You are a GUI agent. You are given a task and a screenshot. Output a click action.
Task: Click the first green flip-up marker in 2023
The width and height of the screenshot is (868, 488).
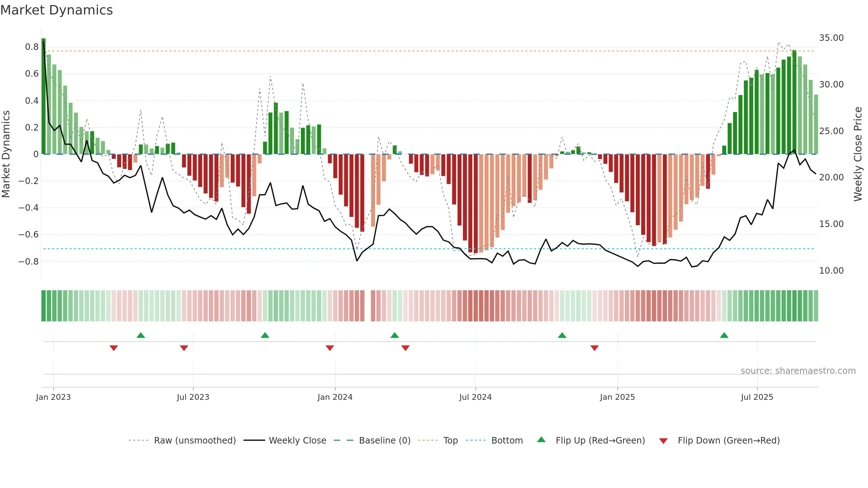pyautogui.click(x=141, y=335)
